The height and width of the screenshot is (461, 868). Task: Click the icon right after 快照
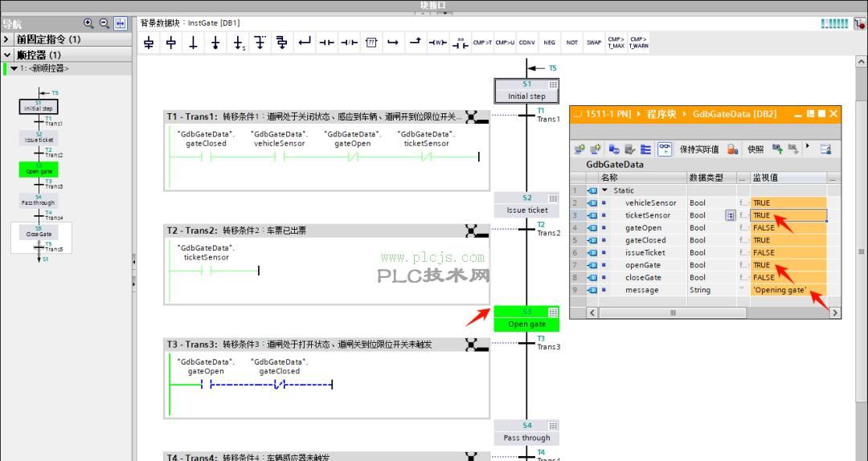pyautogui.click(x=778, y=149)
